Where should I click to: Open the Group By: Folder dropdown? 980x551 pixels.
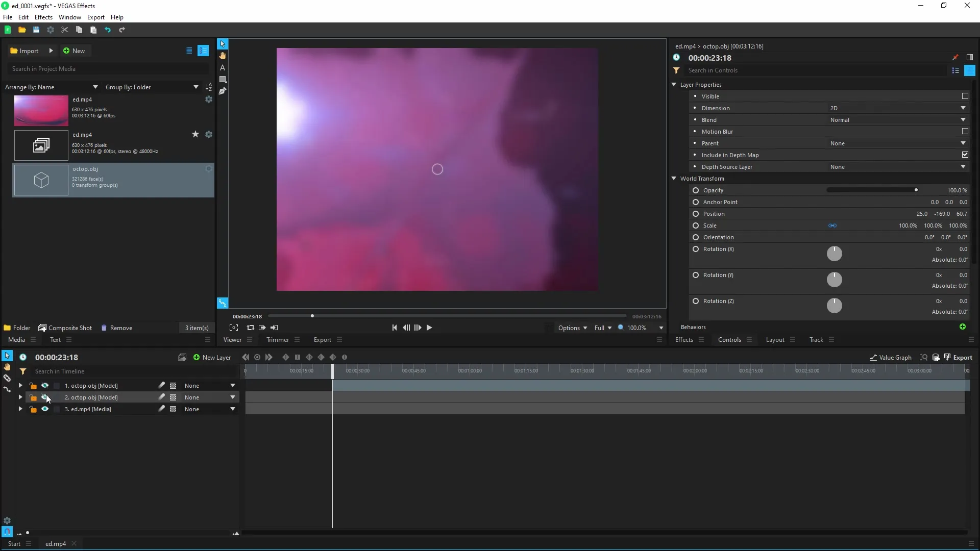[x=152, y=87]
